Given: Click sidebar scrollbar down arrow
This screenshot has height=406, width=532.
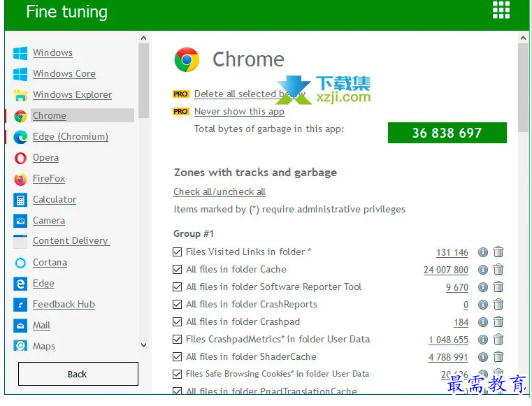Looking at the screenshot, I should pos(143,345).
